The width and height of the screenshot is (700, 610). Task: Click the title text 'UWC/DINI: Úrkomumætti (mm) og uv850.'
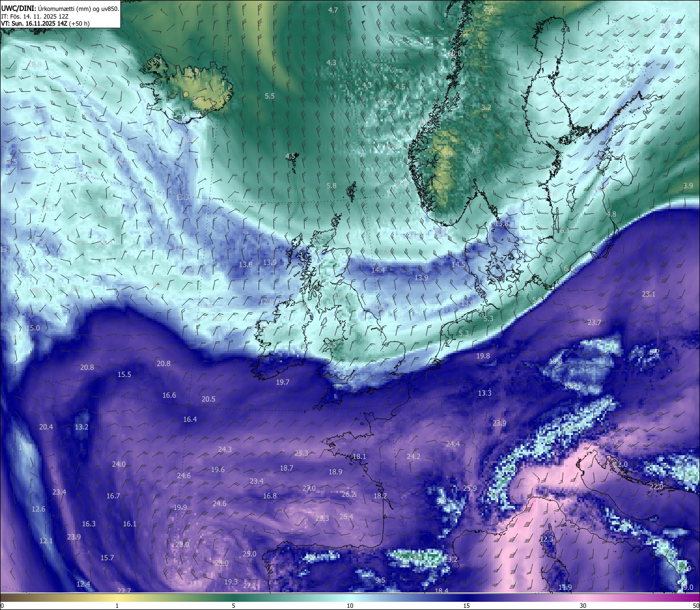pyautogui.click(x=60, y=9)
